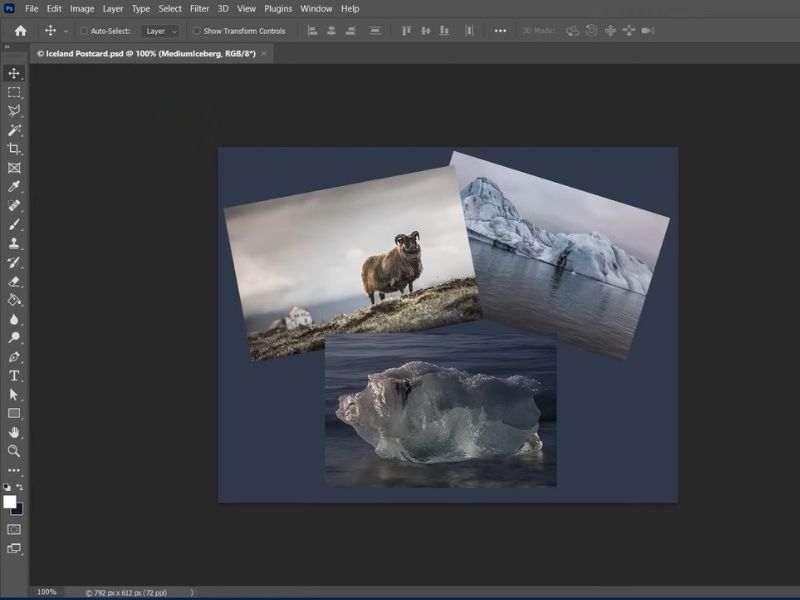
Task: Close the Iceland Postcard.psd tab
Action: [x=264, y=54]
